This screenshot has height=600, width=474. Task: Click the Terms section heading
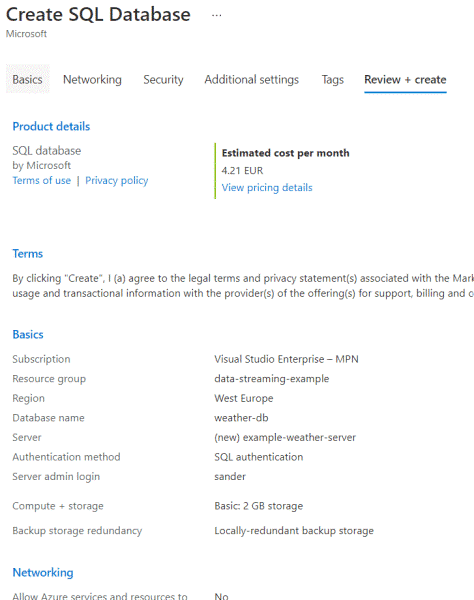[28, 254]
